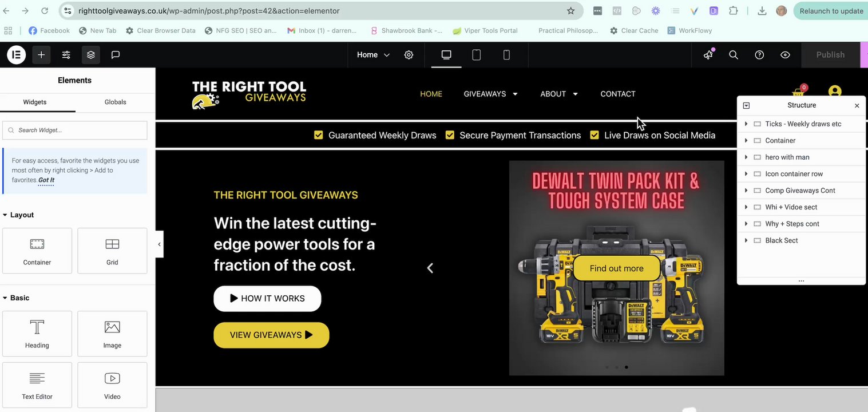Expand Whi + Vidoe sect item
The image size is (868, 412).
pos(746,207)
